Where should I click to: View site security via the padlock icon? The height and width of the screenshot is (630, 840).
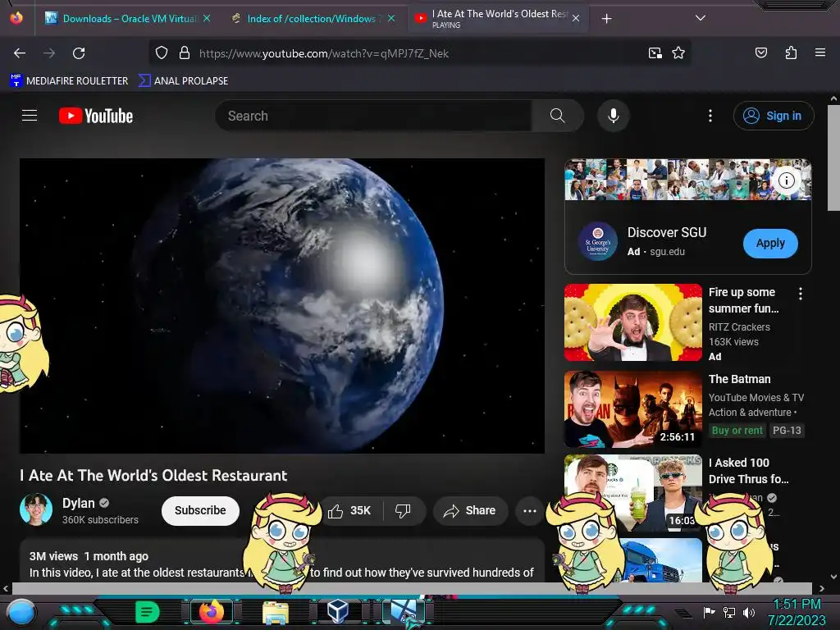click(x=185, y=53)
